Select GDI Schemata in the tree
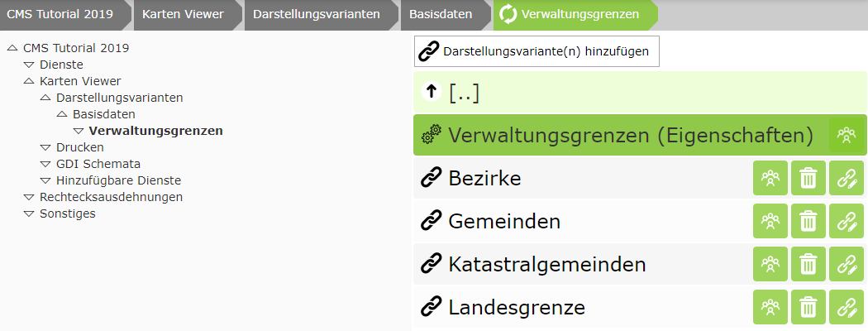Screen dimensions: 868x331 [98, 164]
